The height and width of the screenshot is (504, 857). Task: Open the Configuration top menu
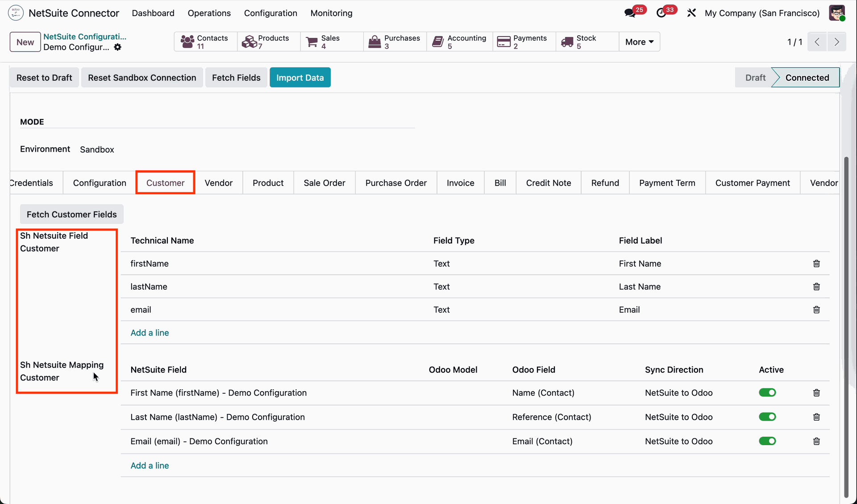tap(270, 13)
